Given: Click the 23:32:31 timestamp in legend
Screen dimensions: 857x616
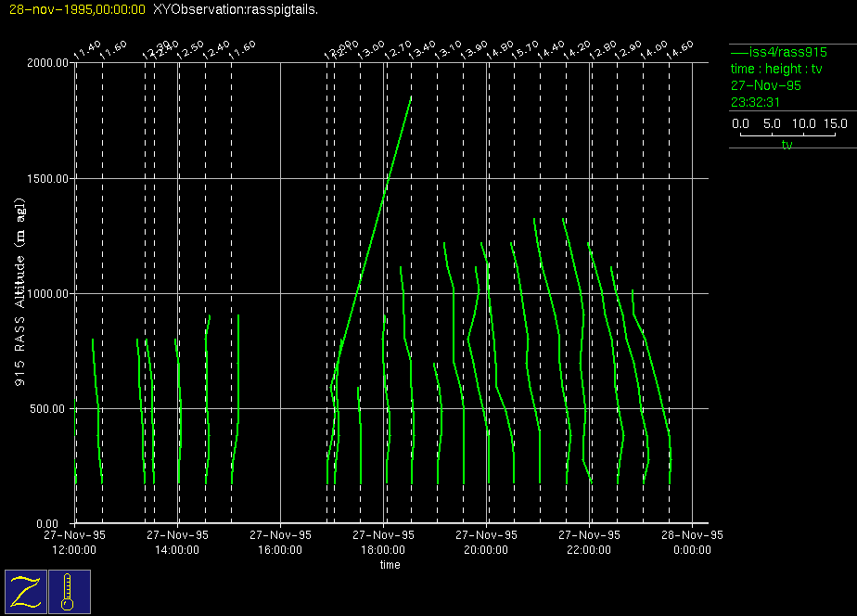Looking at the screenshot, I should click(x=755, y=102).
